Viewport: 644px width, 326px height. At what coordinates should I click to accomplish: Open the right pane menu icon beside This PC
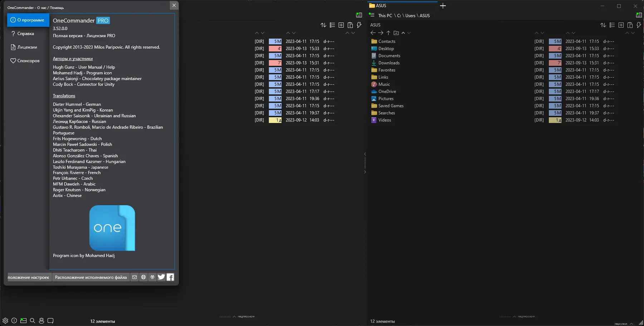[x=372, y=15]
